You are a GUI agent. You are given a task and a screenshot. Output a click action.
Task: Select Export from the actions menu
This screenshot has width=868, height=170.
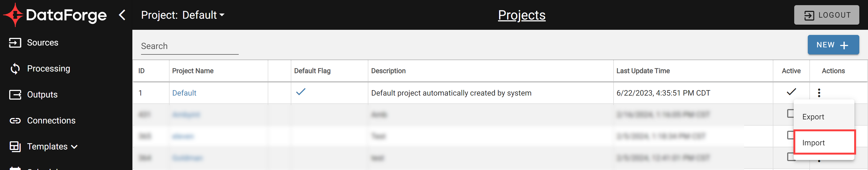[813, 117]
